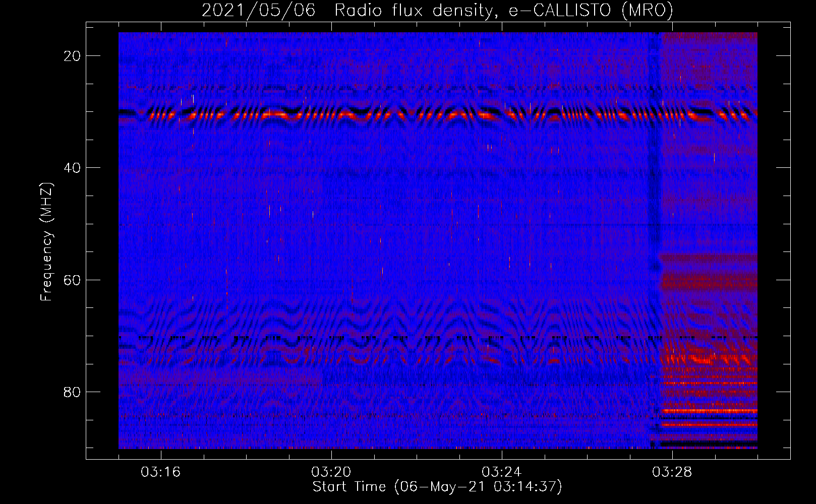Viewport: 816px width, 504px height.
Task: Click the plot title "Radio flux density, e-CALLISTO (MRO)"
Action: click(x=504, y=10)
